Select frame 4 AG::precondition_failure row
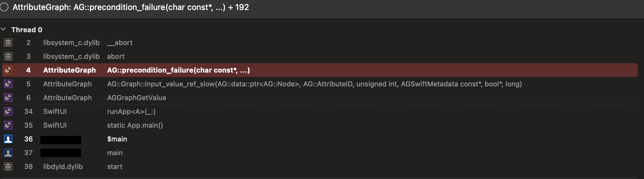This screenshot has width=644, height=179. [x=320, y=70]
